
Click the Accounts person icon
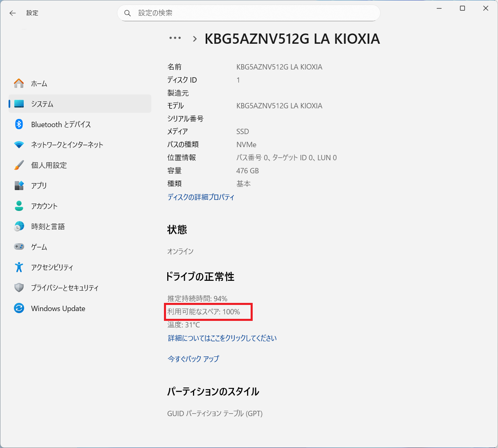[19, 206]
